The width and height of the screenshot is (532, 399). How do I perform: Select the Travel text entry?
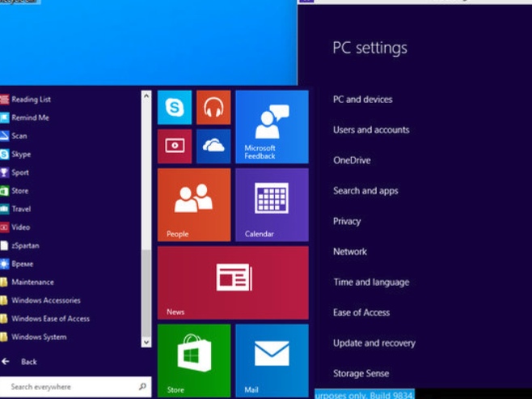pyautogui.click(x=21, y=209)
